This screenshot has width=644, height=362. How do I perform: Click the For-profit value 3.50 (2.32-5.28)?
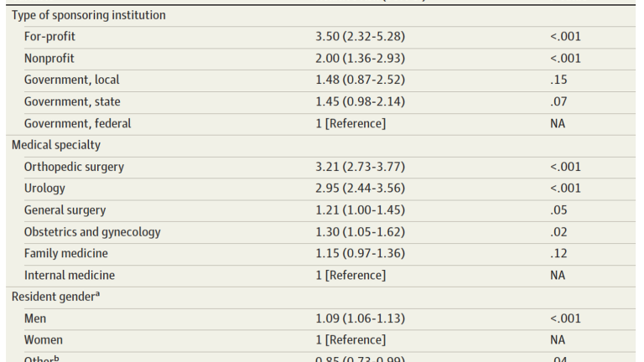click(x=360, y=37)
